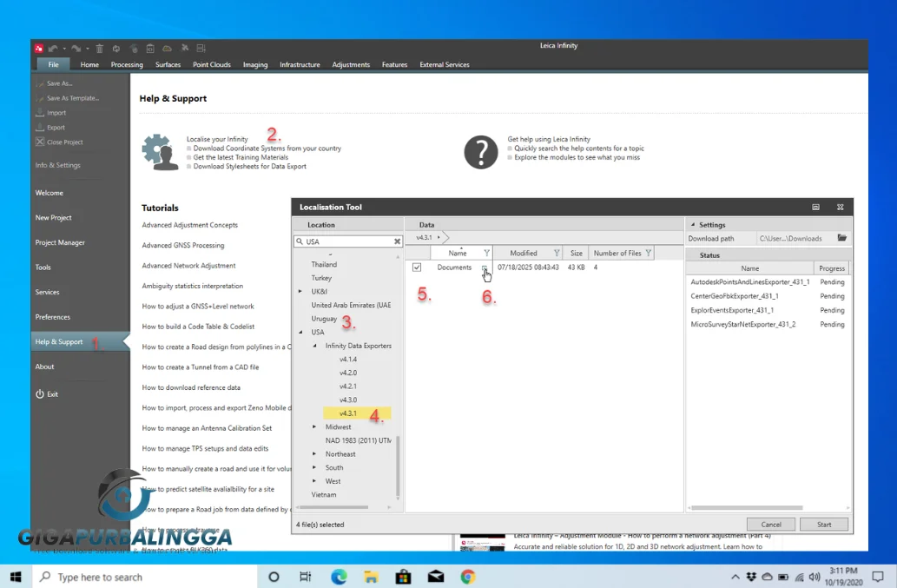The height and width of the screenshot is (588, 897).
Task: Select the v4.2.1 version item
Action: (348, 386)
